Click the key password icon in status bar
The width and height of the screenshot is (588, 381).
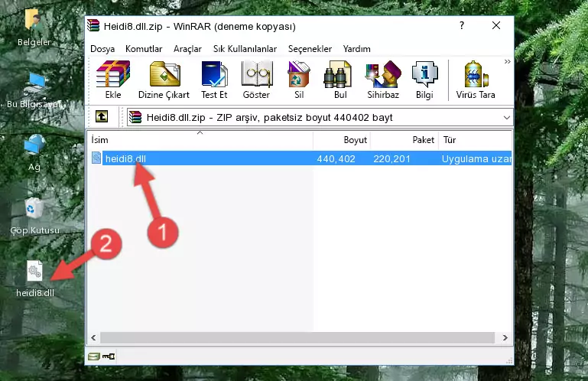[109, 357]
